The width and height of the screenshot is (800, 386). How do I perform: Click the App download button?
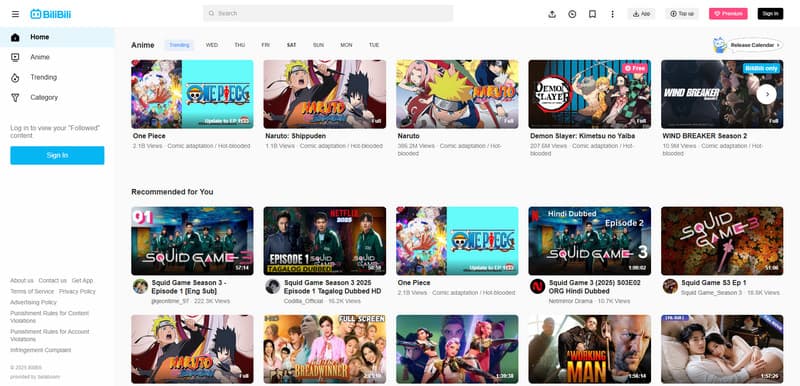click(x=641, y=14)
